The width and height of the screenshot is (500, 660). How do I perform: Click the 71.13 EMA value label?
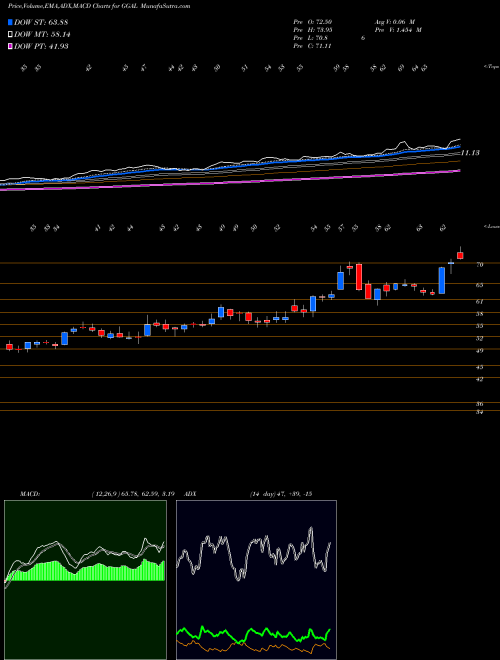(470, 153)
